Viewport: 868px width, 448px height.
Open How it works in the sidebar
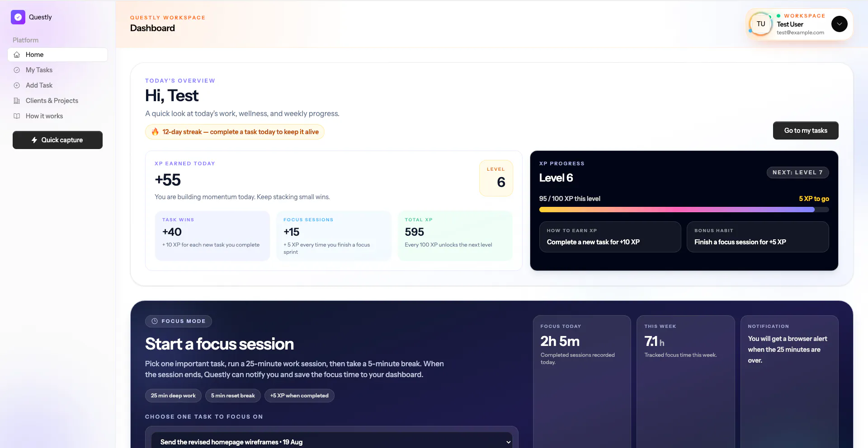pos(57,116)
